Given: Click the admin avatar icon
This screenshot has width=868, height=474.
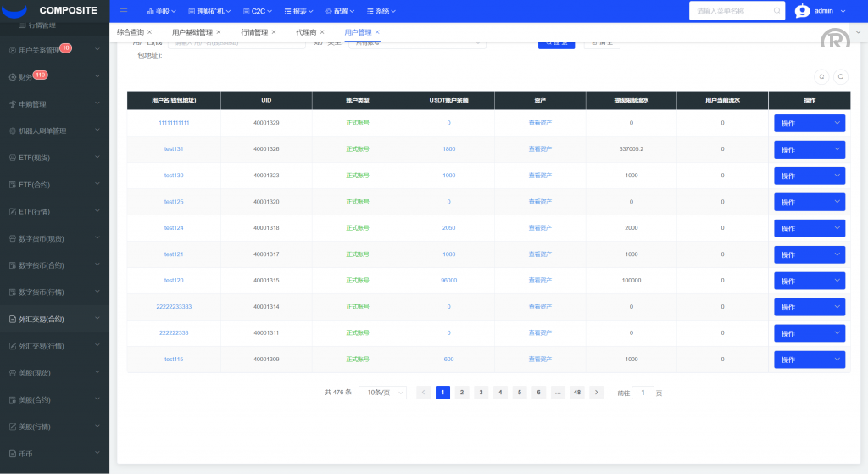Looking at the screenshot, I should pyautogui.click(x=802, y=11).
